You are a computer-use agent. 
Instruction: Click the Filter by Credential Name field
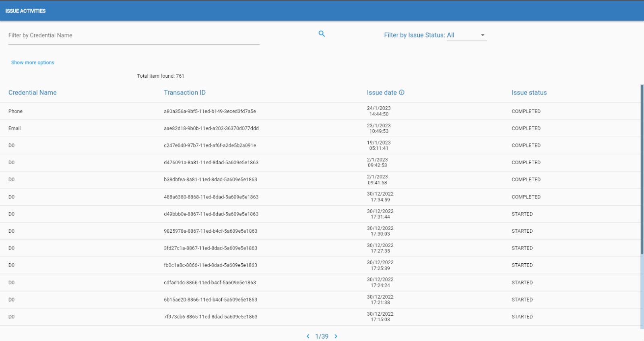(x=134, y=35)
